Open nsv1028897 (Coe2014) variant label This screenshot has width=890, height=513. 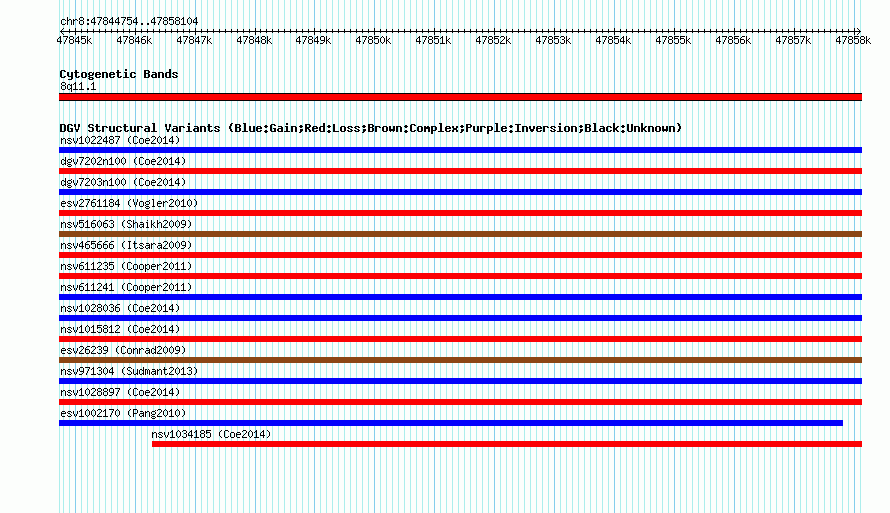pyautogui.click(x=120, y=392)
